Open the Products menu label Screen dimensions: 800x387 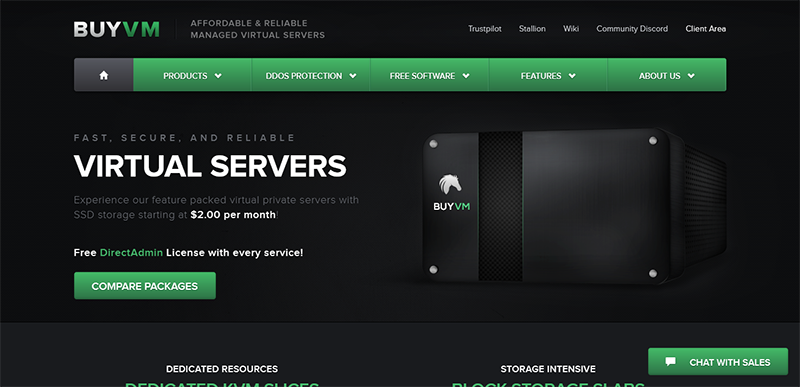click(x=185, y=76)
